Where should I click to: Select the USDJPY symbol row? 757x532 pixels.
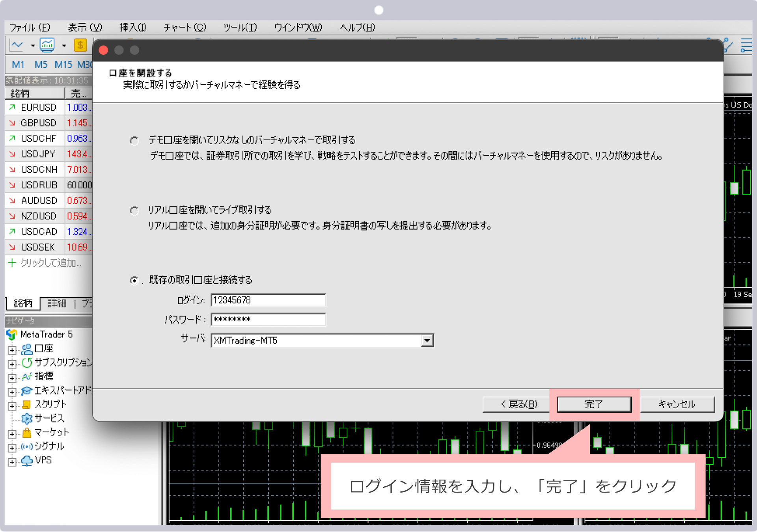point(48,154)
